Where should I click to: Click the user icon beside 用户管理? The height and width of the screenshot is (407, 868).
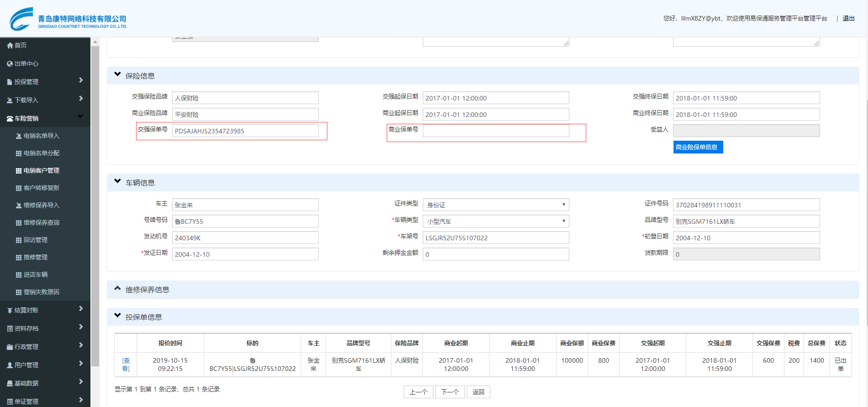[x=10, y=365]
